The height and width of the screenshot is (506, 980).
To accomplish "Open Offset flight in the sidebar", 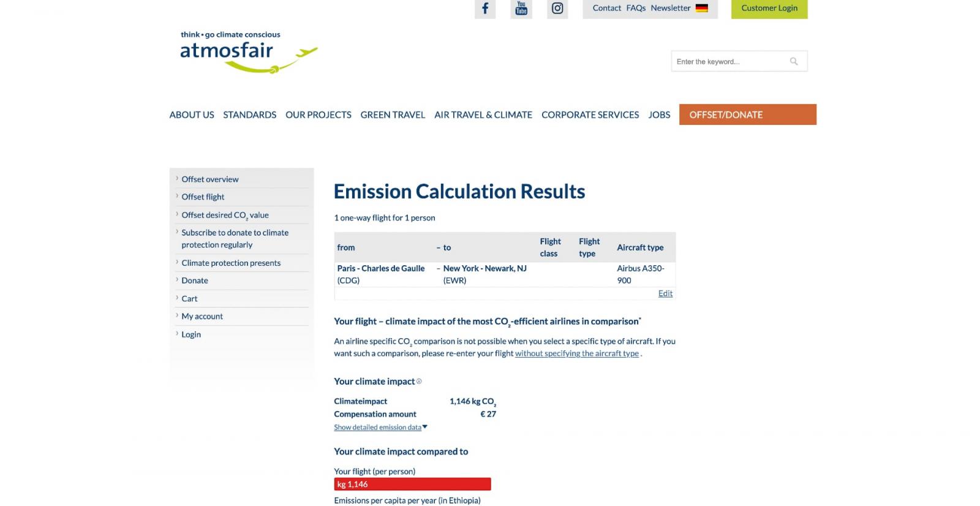I will point(203,197).
